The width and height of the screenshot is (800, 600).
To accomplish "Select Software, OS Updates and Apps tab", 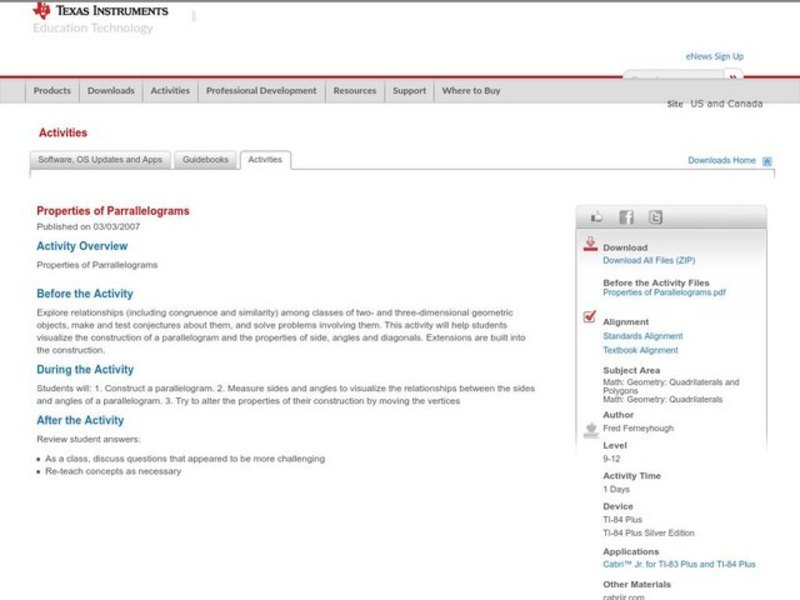I will click(100, 160).
